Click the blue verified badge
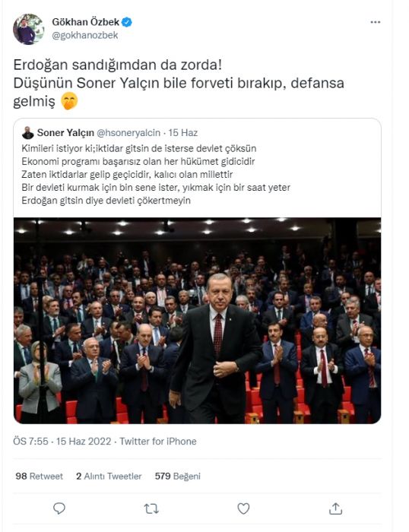 (x=127, y=22)
